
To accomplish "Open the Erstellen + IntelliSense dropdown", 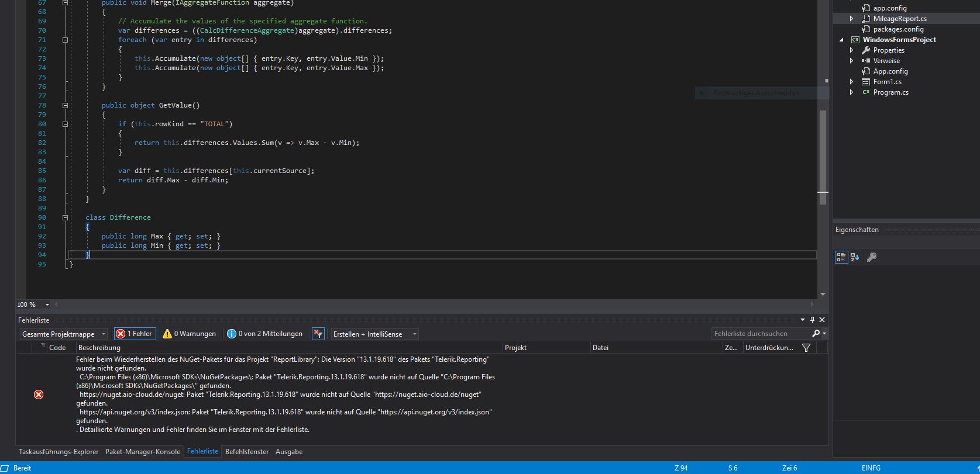I will click(x=375, y=334).
